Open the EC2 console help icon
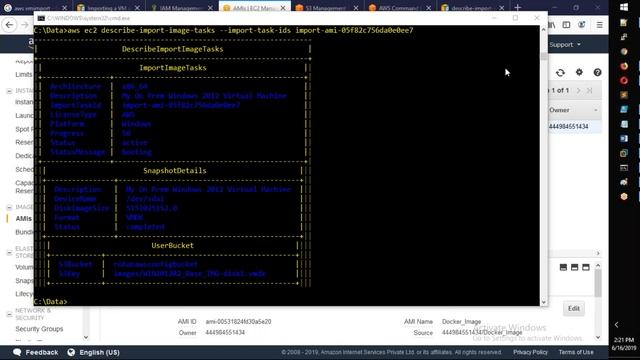 click(x=598, y=72)
